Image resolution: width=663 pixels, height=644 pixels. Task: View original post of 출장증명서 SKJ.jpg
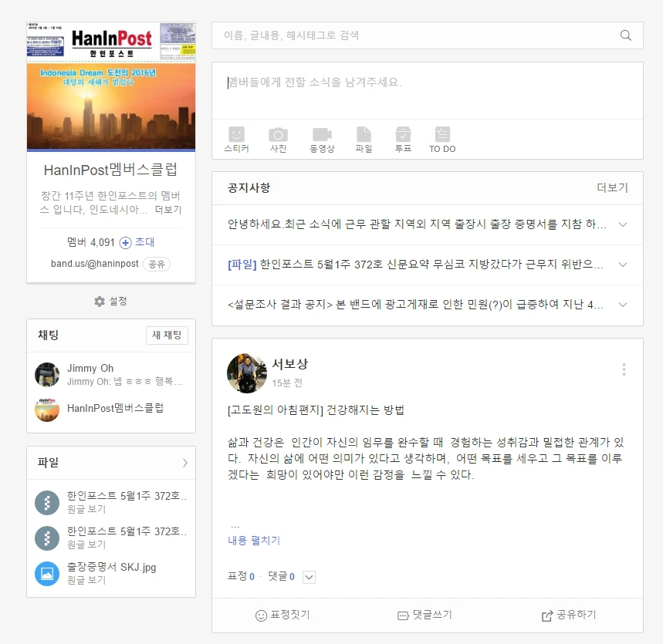point(86,580)
